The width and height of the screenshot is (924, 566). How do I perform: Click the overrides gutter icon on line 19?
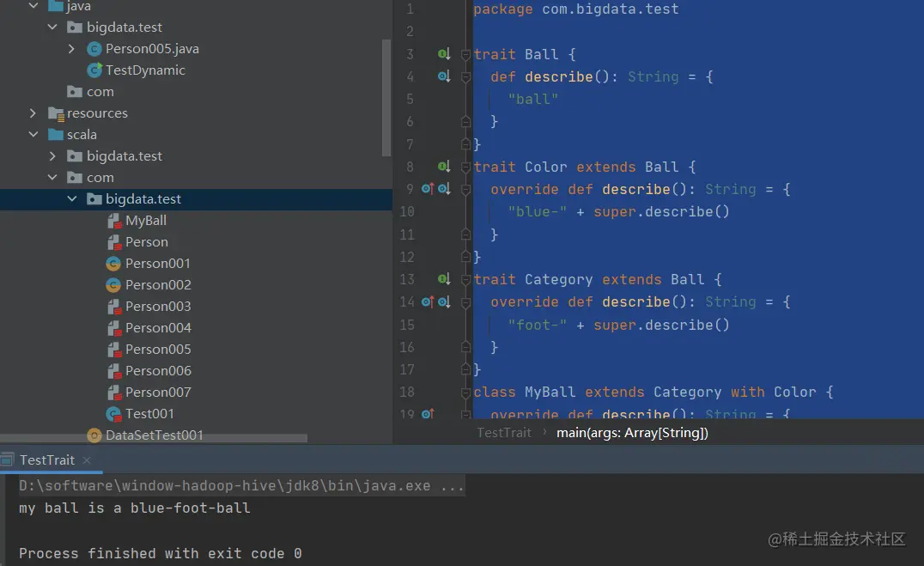428,414
